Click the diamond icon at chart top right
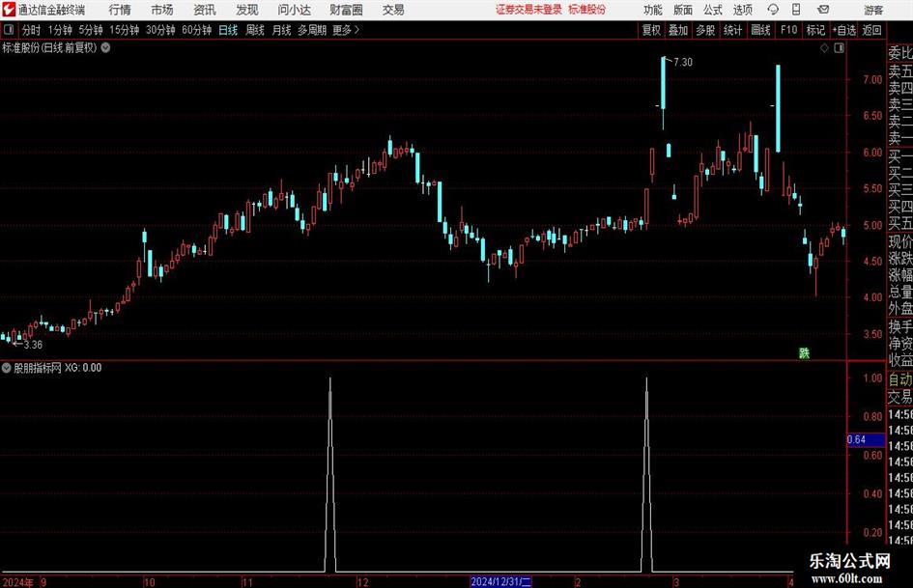Image resolution: width=913 pixels, height=588 pixels. (824, 48)
